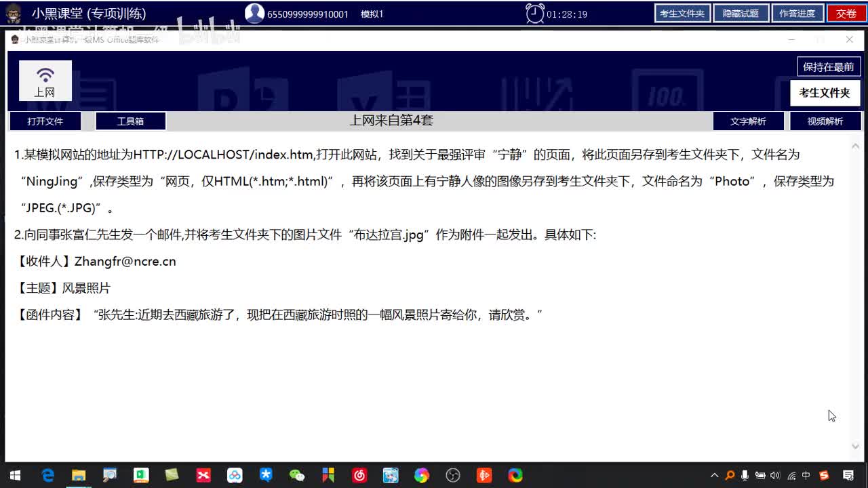The width and height of the screenshot is (868, 488).
Task: Open the red X app in the taskbar
Action: point(203,475)
